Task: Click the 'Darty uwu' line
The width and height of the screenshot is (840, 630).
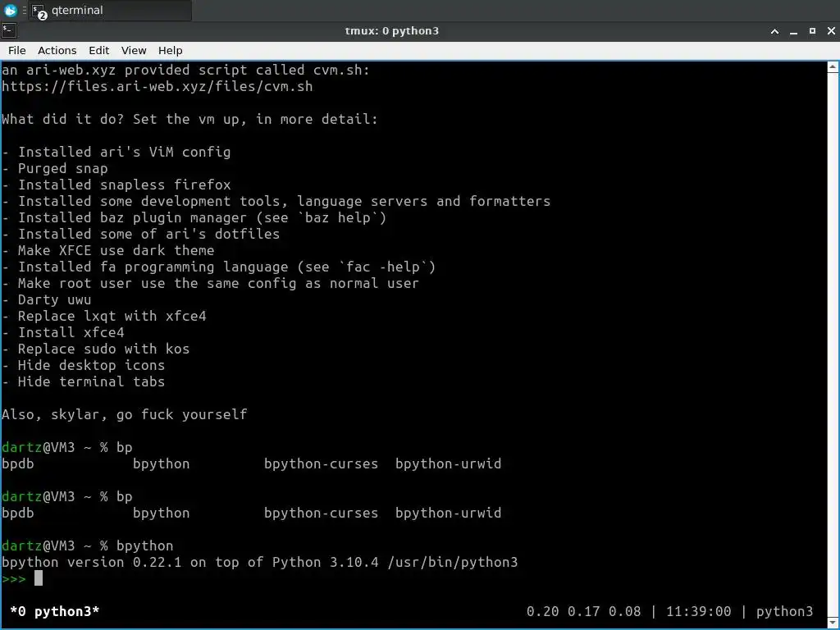Action: (46, 299)
